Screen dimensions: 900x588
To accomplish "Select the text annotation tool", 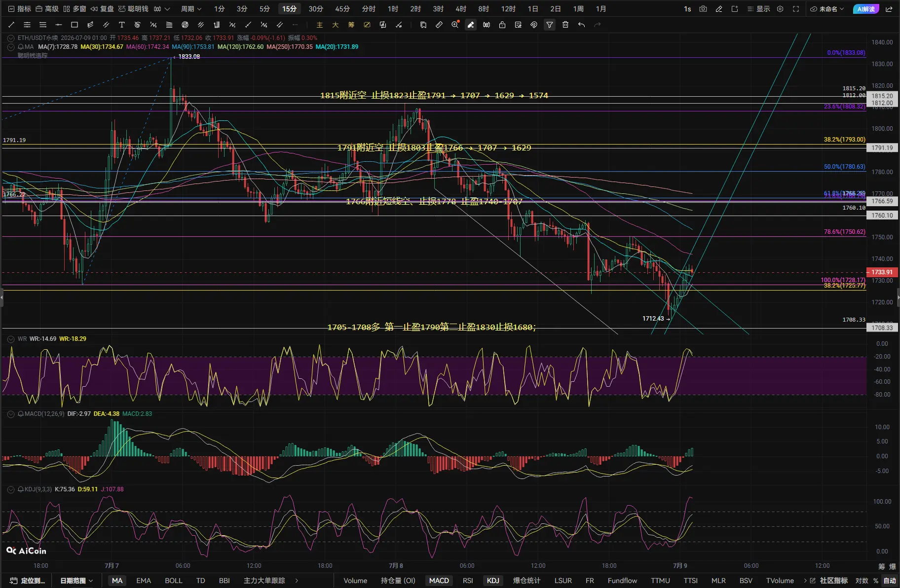I will [x=122, y=25].
